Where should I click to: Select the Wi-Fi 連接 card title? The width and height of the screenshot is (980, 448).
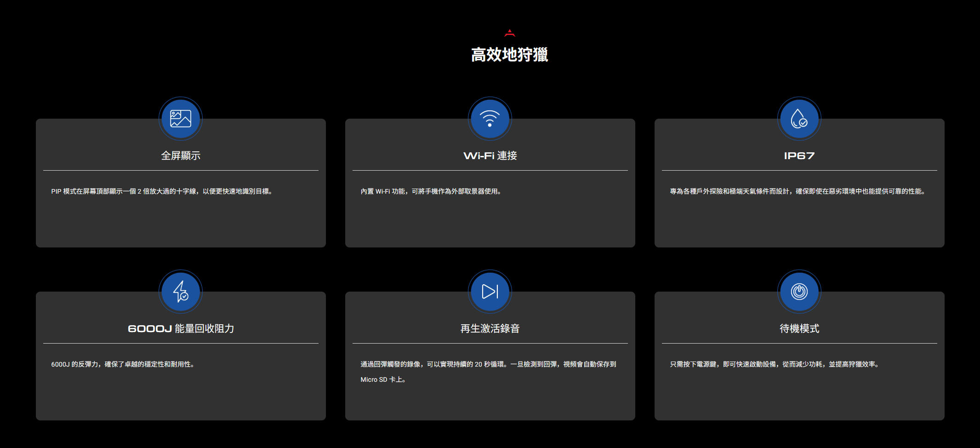[x=490, y=156]
